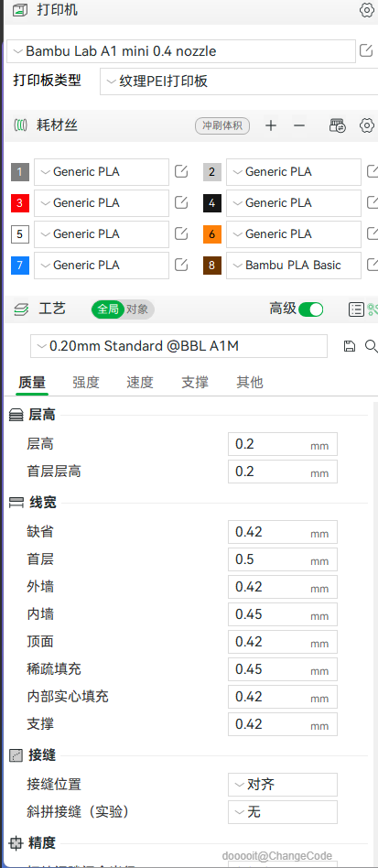Click the 接缝 section header icon

tap(16, 755)
